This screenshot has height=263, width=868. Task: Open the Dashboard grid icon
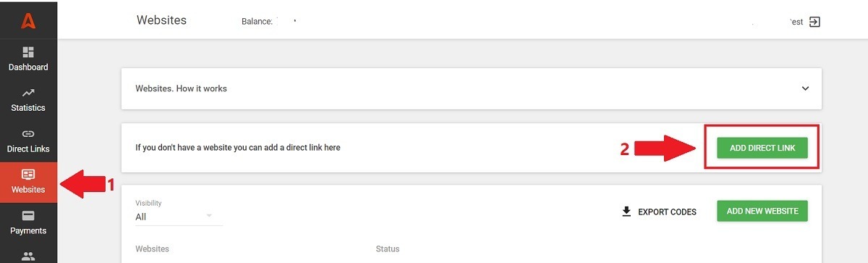coord(28,52)
